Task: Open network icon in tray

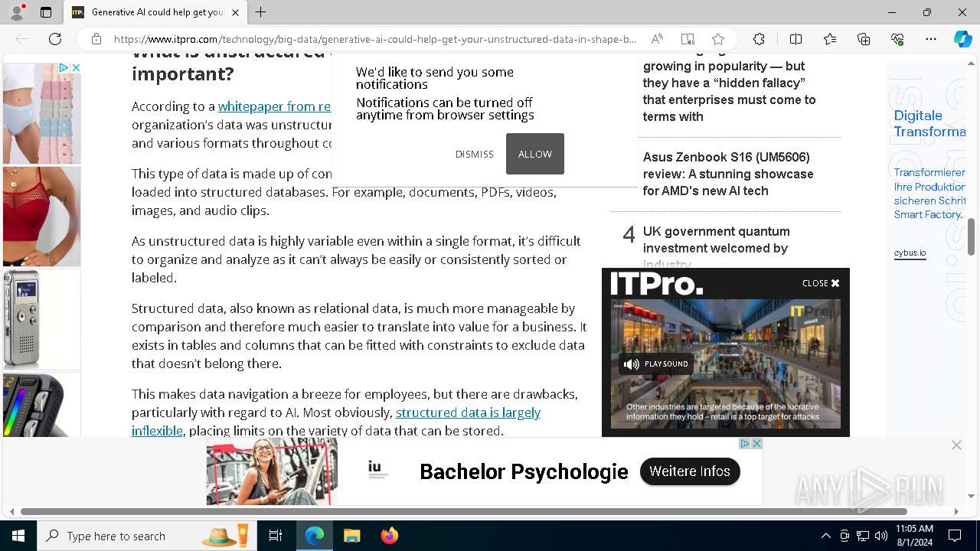Action: (863, 536)
